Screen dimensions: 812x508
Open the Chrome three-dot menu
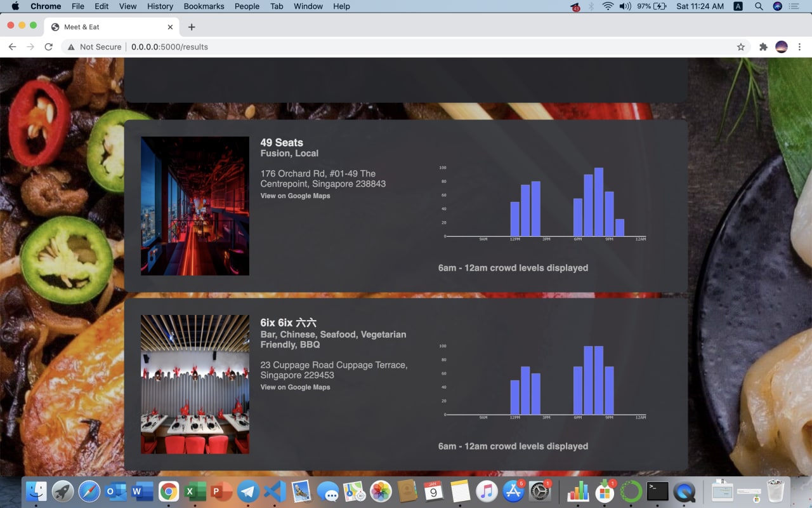click(x=800, y=47)
